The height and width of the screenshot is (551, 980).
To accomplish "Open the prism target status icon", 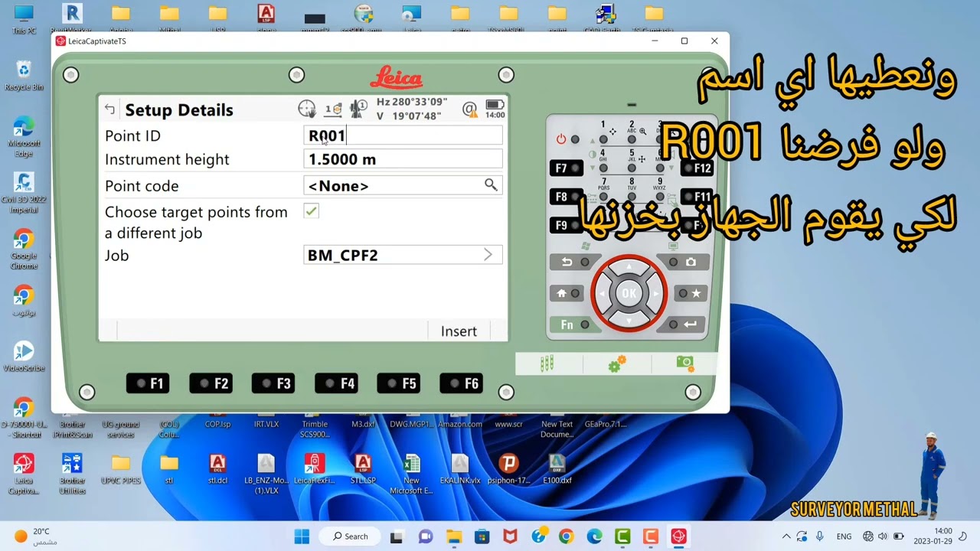I will pyautogui.click(x=358, y=109).
